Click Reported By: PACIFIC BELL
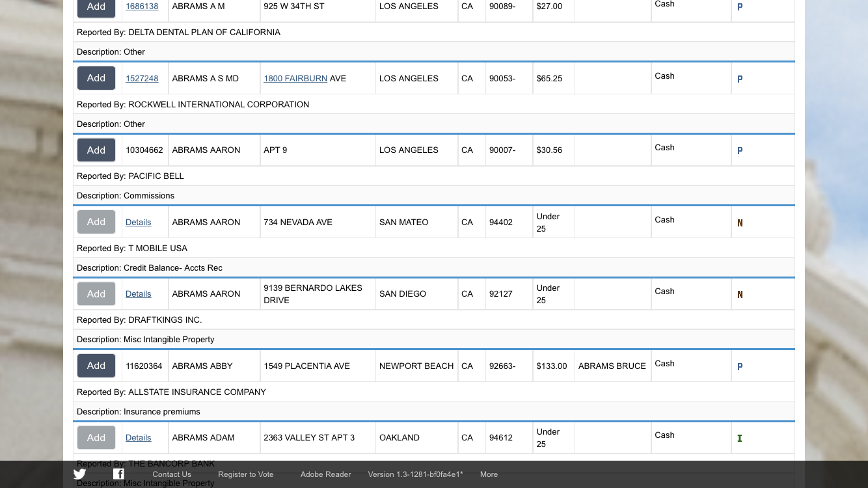Screen dimensions: 868x488 [x=131, y=176]
